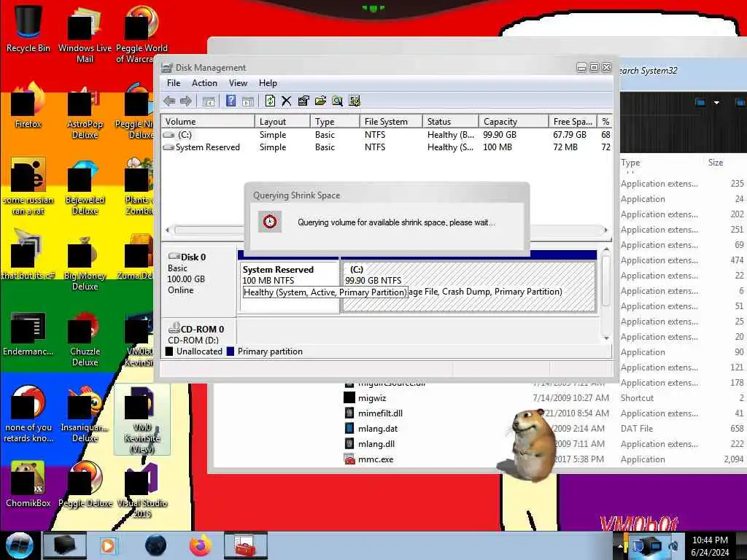
Task: Select the Visual Studio 2015 desktop icon
Action: [x=142, y=491]
